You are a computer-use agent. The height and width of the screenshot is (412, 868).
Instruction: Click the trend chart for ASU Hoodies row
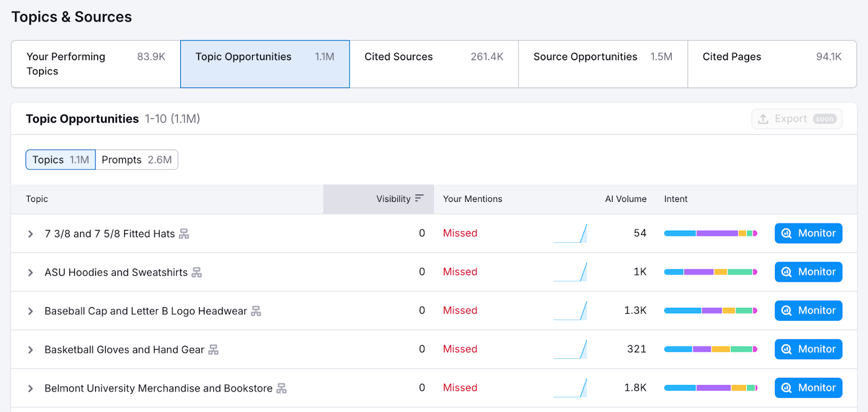(570, 272)
